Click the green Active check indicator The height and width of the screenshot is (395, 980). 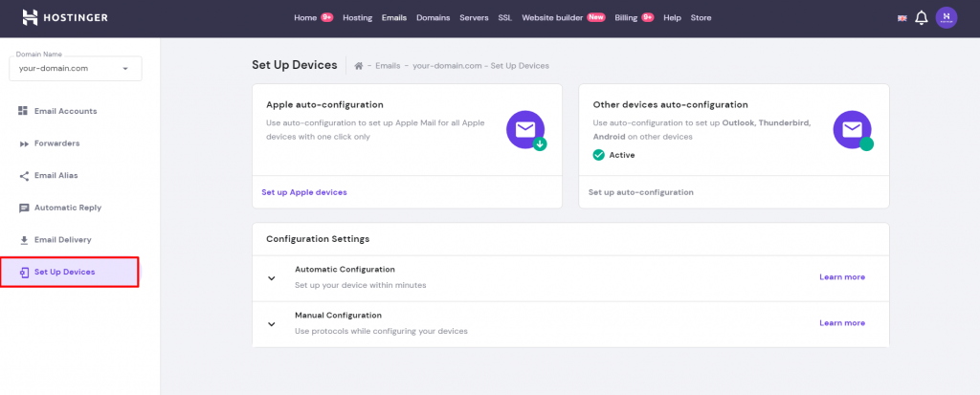pyautogui.click(x=599, y=155)
